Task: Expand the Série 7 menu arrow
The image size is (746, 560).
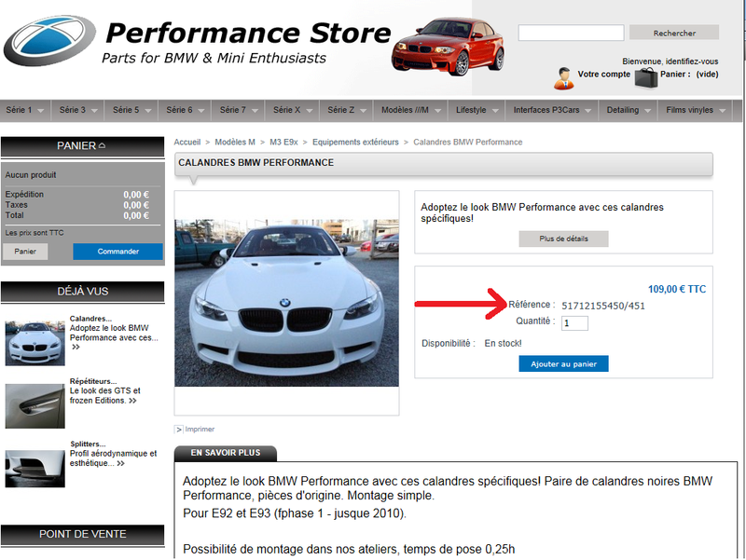Action: [255, 111]
